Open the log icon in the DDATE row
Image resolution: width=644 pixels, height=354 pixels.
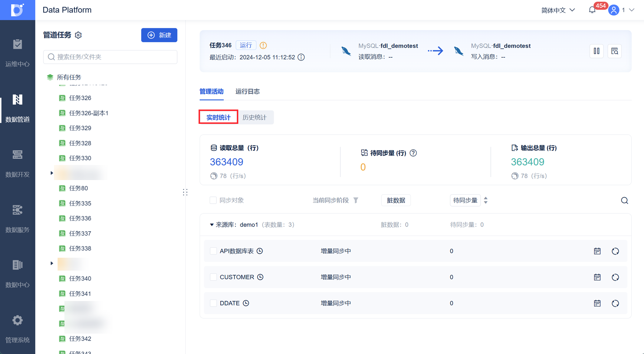[597, 304]
